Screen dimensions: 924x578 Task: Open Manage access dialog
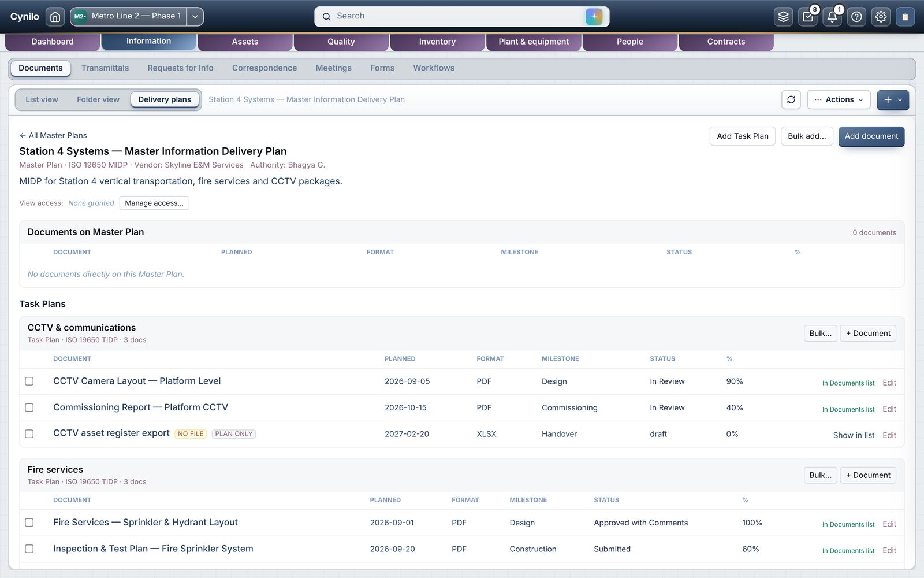pos(154,203)
